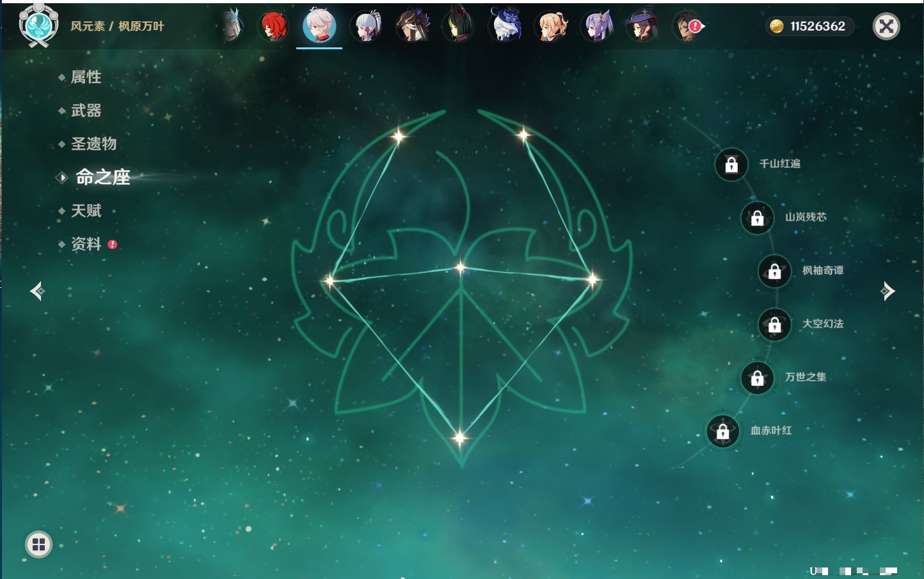Image resolution: width=924 pixels, height=579 pixels.
Task: Open the 武器 weapon page
Action: point(86,111)
